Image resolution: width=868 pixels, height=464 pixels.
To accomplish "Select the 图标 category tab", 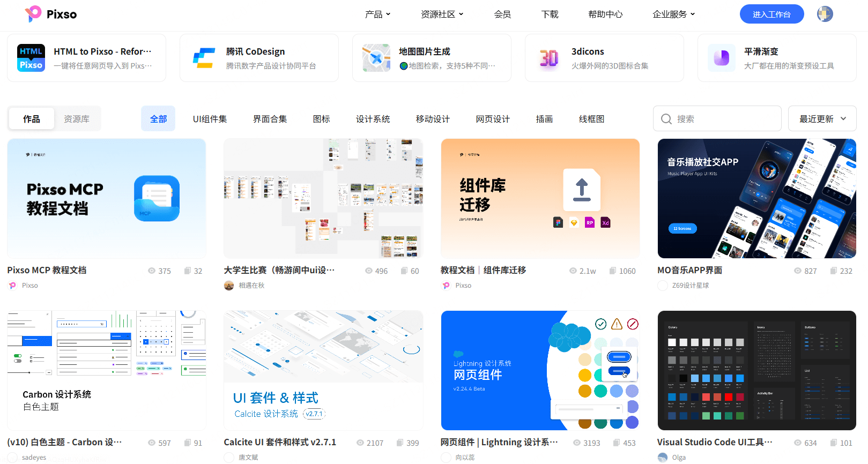I will [x=322, y=119].
